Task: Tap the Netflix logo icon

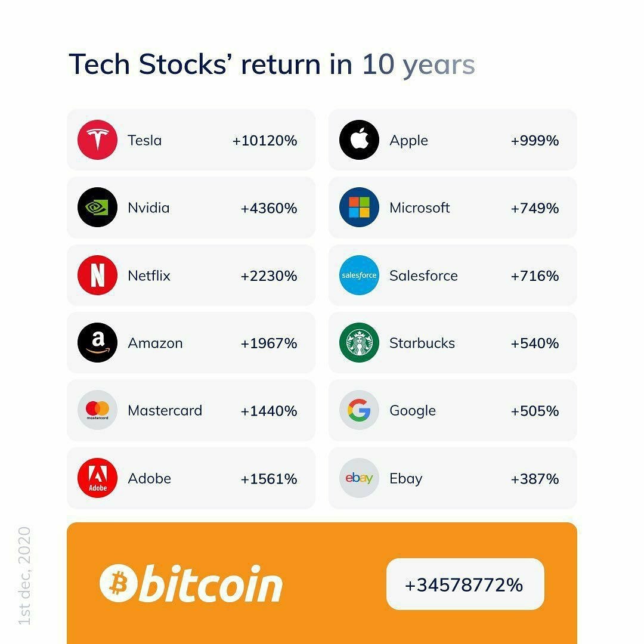Action: click(97, 275)
